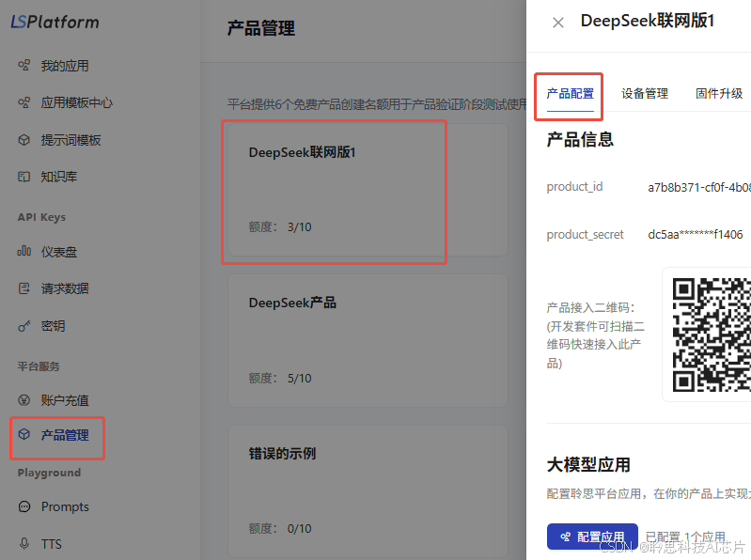Navigate to 密钥 menu item
Viewport: 751px width, 560px height.
click(53, 326)
